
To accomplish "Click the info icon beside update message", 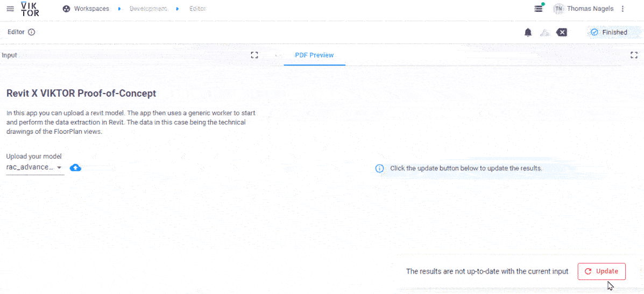I will (380, 169).
